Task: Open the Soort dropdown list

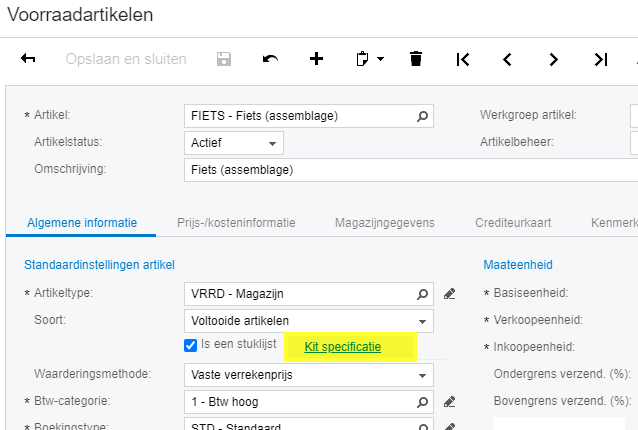Action: coord(424,321)
